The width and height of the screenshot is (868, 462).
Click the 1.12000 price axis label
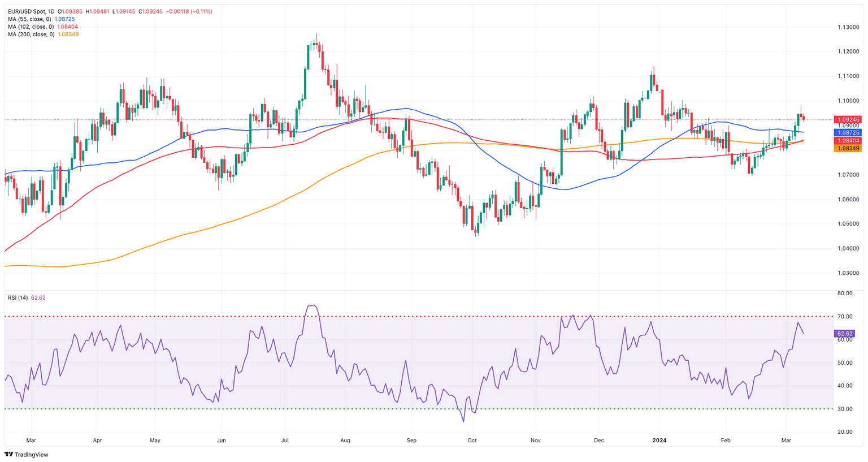coord(848,51)
